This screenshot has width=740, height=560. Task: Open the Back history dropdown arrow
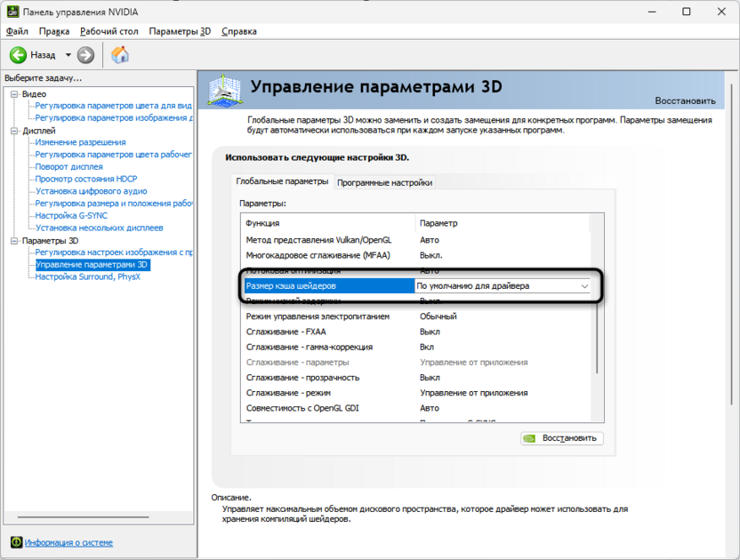(x=68, y=55)
